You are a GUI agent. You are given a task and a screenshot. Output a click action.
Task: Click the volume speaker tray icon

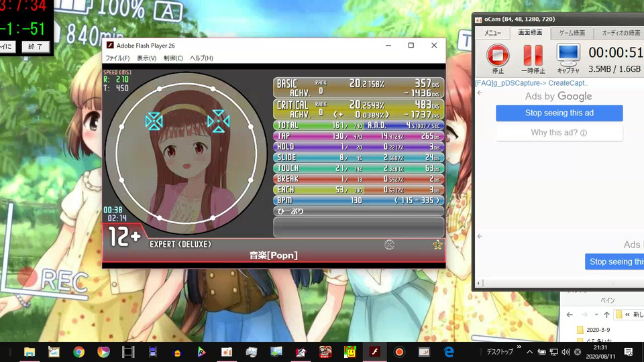click(x=566, y=352)
